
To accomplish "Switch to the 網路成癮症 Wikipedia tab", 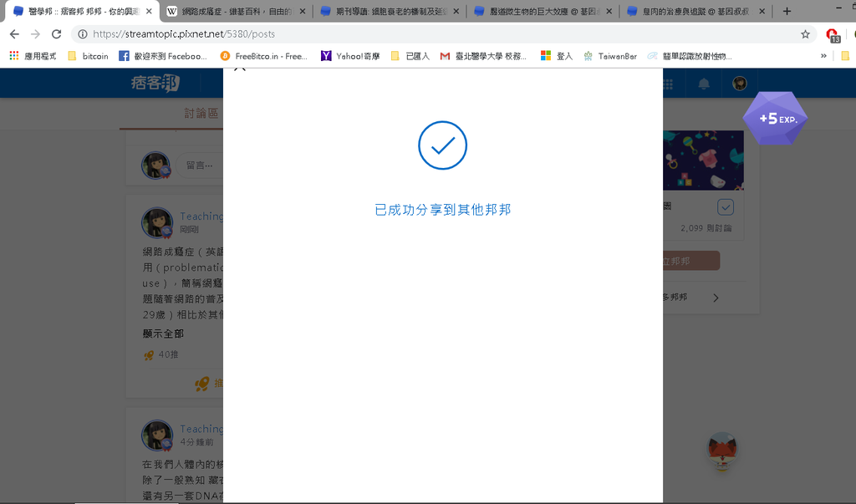I will tap(235, 11).
